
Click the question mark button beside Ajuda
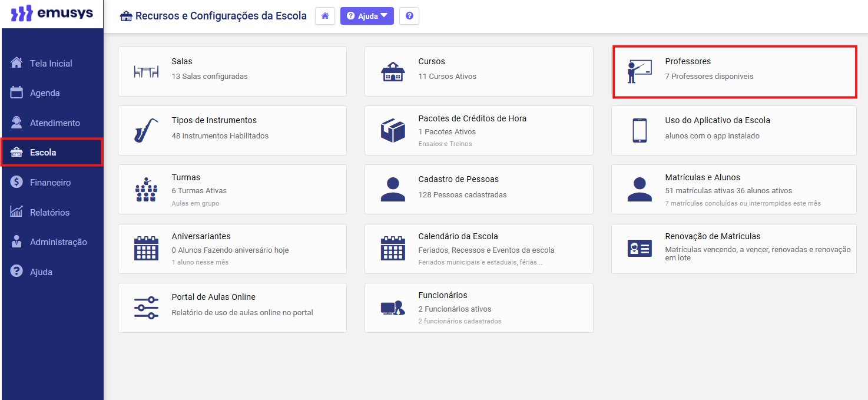409,16
